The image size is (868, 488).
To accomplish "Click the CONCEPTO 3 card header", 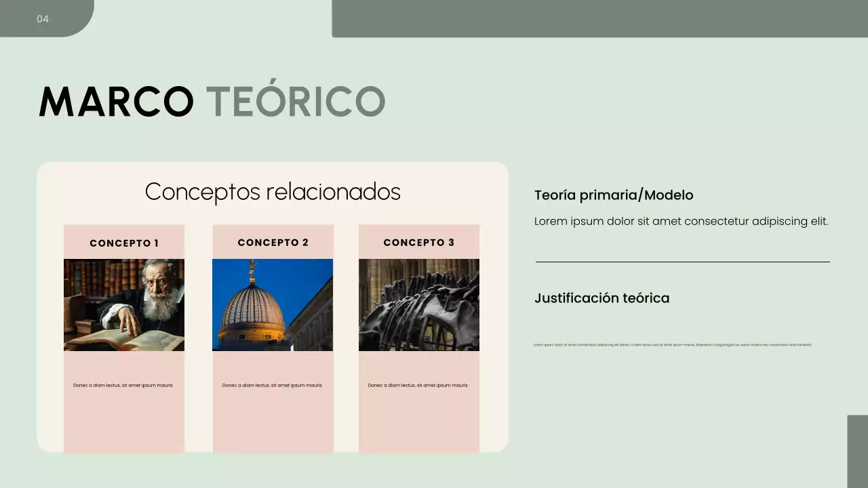I will pyautogui.click(x=418, y=242).
